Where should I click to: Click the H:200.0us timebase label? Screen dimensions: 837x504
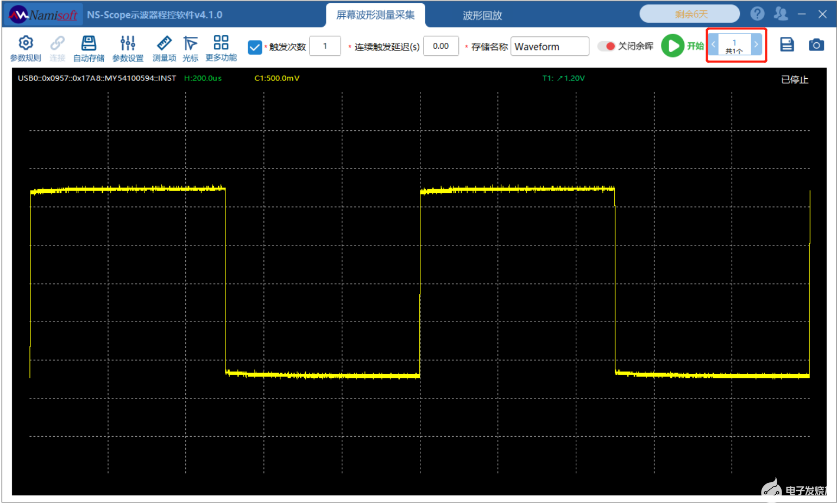(203, 78)
